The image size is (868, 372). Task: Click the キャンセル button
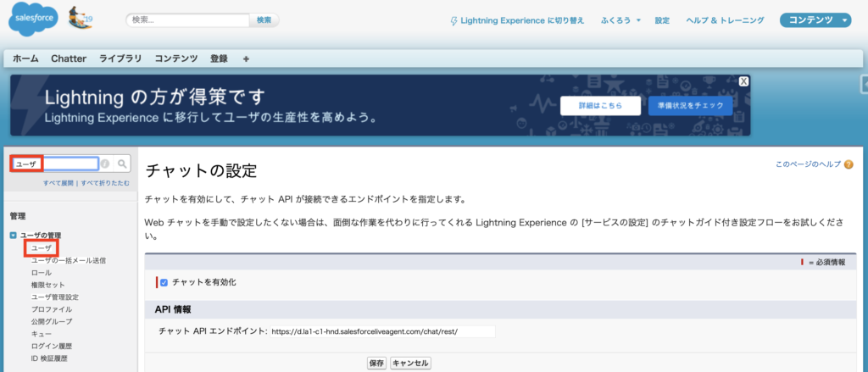[410, 364]
